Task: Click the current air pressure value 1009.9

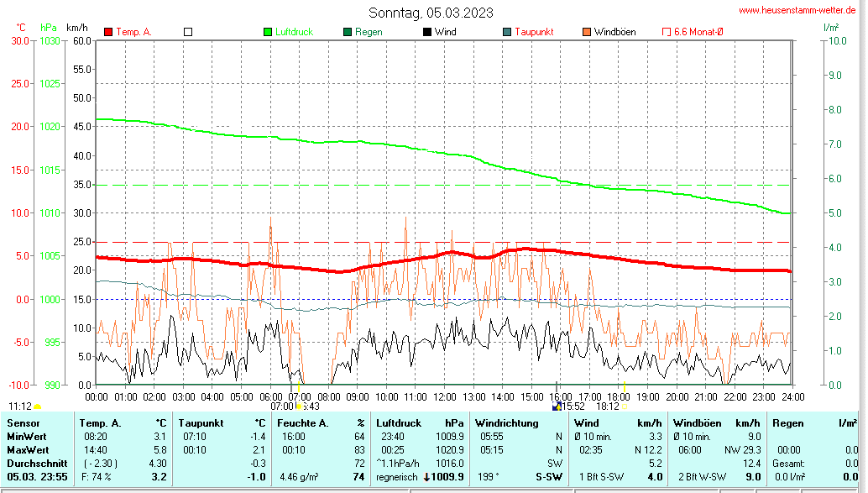Action: 447,477
